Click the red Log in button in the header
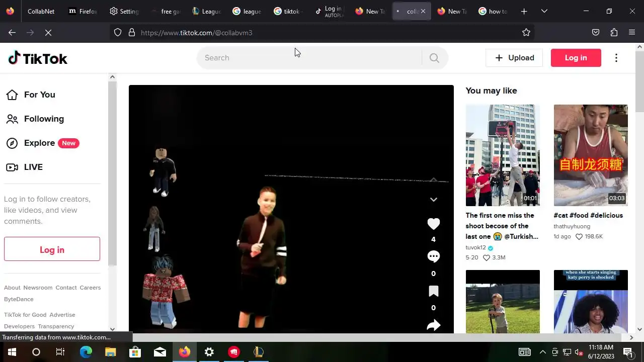 coord(576,58)
